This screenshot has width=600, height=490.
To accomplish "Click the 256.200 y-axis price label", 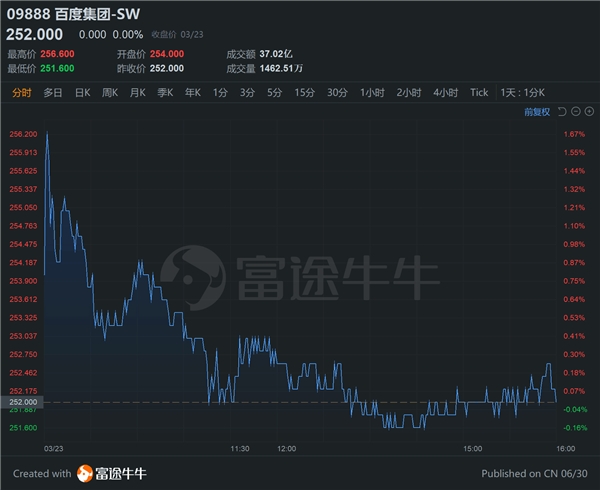I will coord(23,134).
